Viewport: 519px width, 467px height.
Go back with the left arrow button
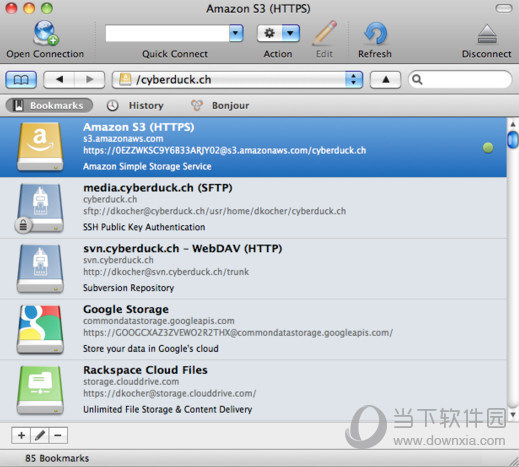(x=59, y=80)
